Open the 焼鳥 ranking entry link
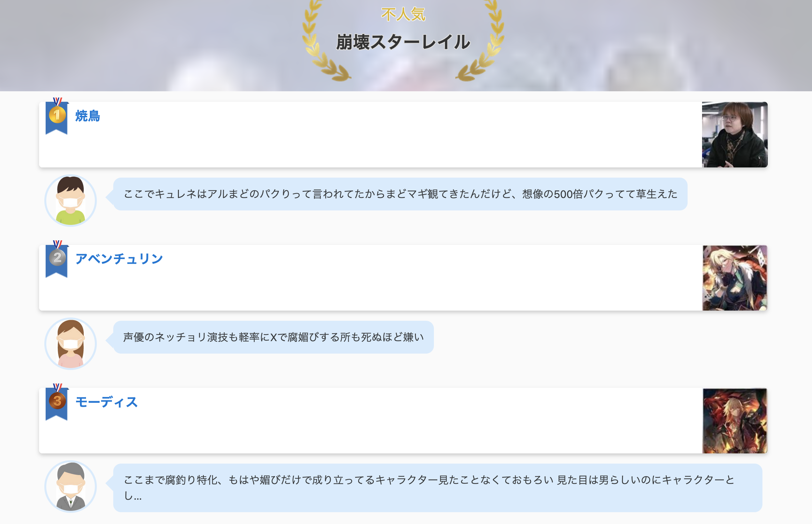The height and width of the screenshot is (524, 812). pyautogui.click(x=87, y=116)
